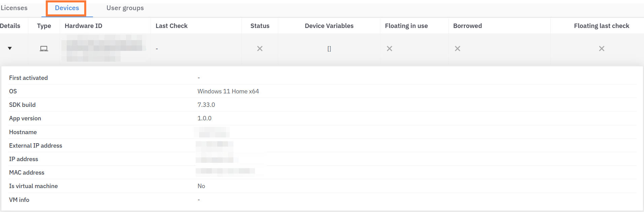Click the SDK build value 7.33.0
The height and width of the screenshot is (212, 644).
pyautogui.click(x=206, y=105)
